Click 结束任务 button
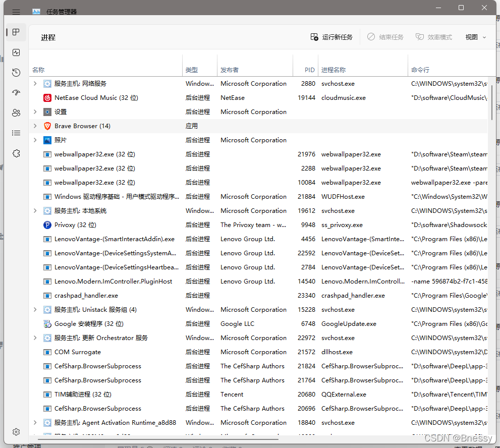 point(385,37)
